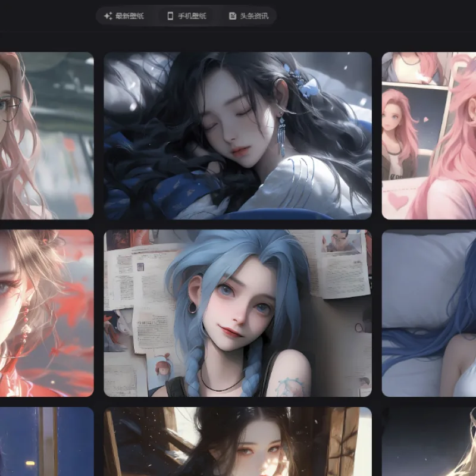The height and width of the screenshot is (476, 476).
Task: Open the sleeping black-haired girl wallpaper
Action: tap(237, 136)
